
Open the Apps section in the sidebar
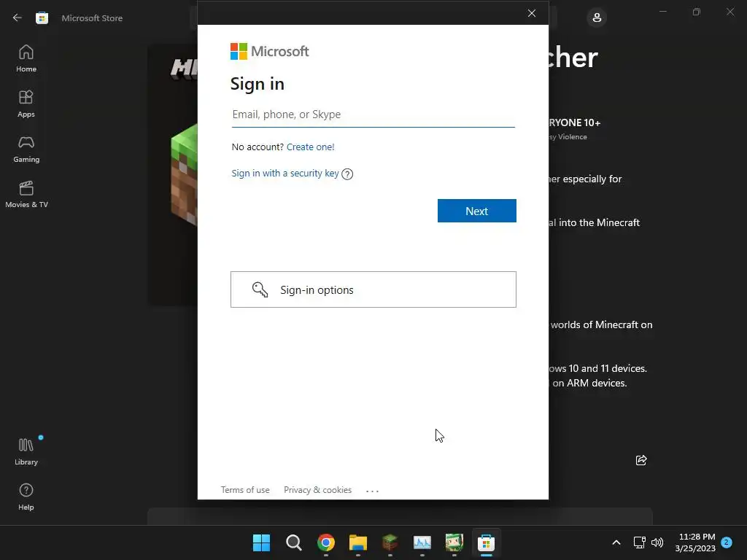pos(26,104)
